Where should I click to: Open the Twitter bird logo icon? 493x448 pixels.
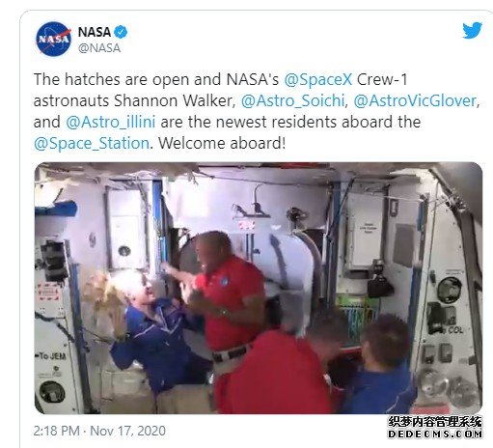pos(472,31)
